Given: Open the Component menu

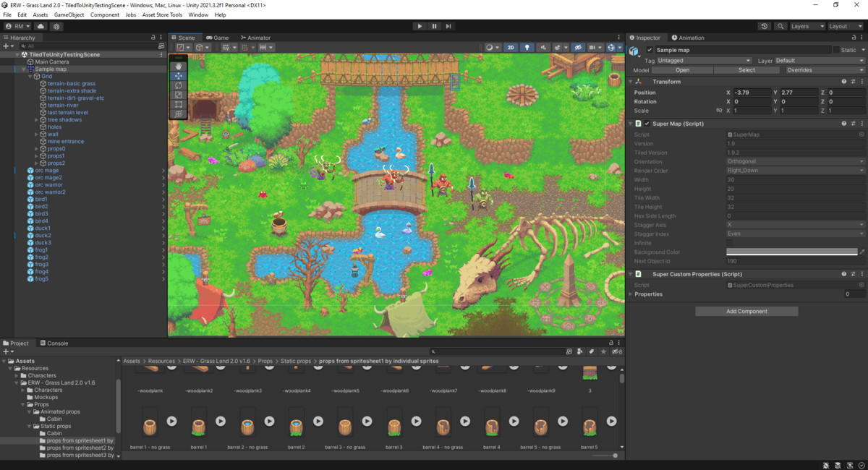Looking at the screenshot, I should [x=105, y=14].
